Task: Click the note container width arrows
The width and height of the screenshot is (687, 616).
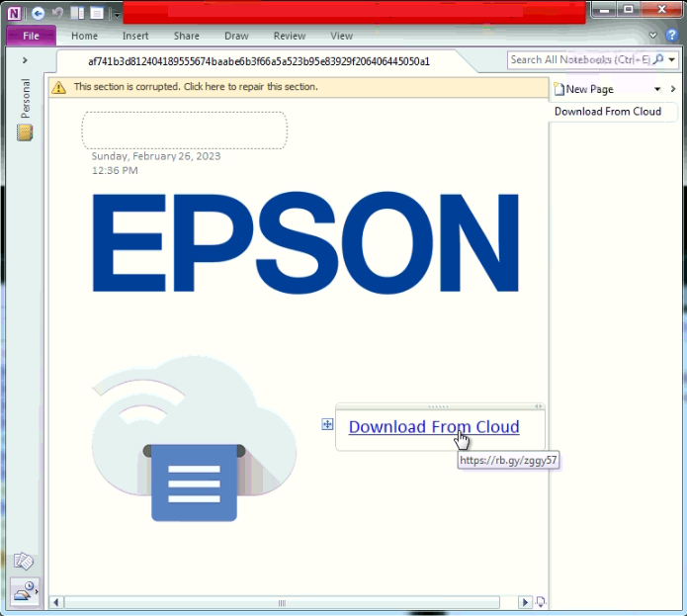Action: pos(539,406)
